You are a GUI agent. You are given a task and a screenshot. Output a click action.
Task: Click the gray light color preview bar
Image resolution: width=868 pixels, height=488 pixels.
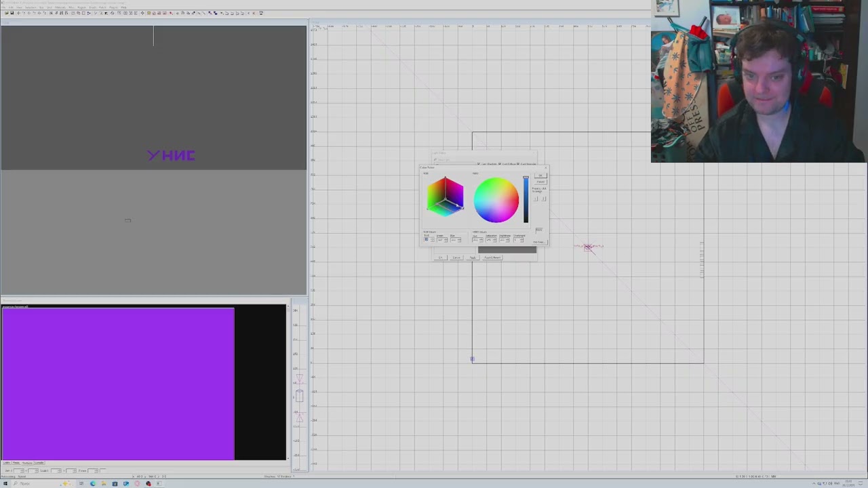coord(507,250)
